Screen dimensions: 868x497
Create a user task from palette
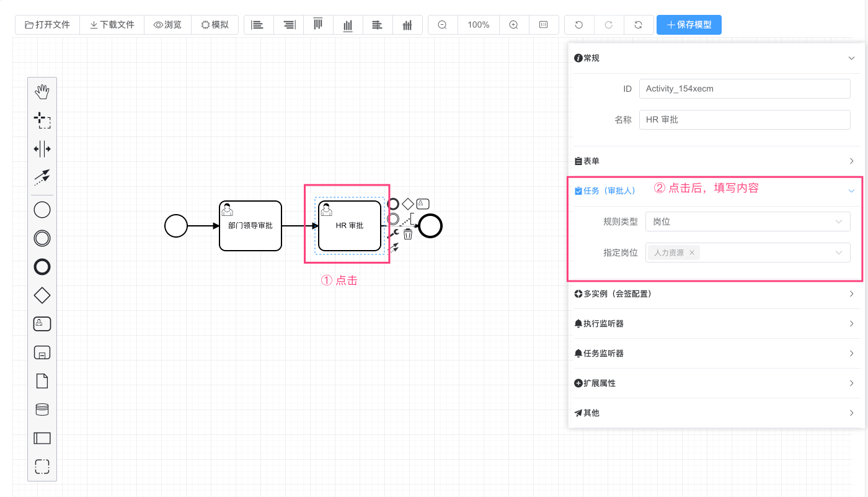[42, 323]
